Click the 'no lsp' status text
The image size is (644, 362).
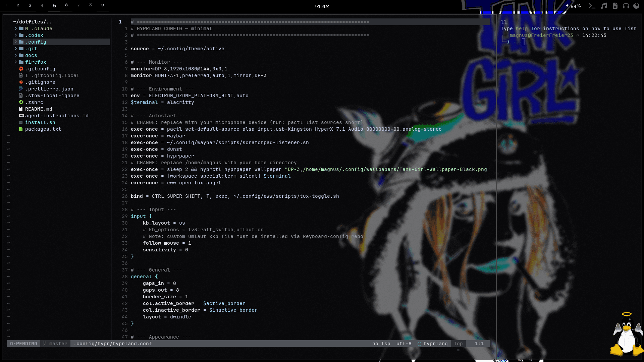[x=381, y=344]
